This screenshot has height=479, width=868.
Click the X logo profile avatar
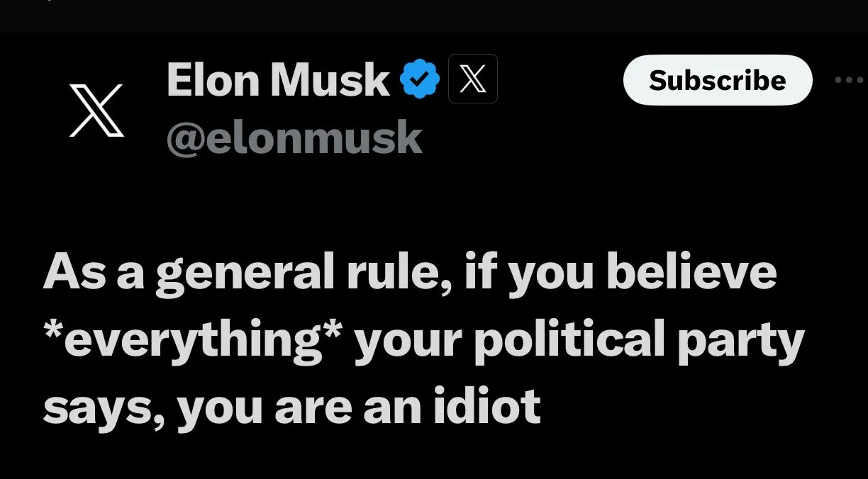tap(97, 110)
